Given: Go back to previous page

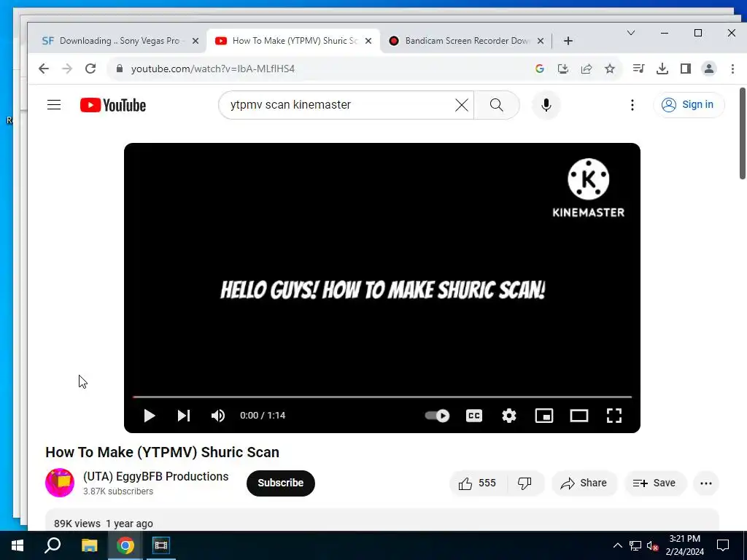Looking at the screenshot, I should [x=44, y=69].
